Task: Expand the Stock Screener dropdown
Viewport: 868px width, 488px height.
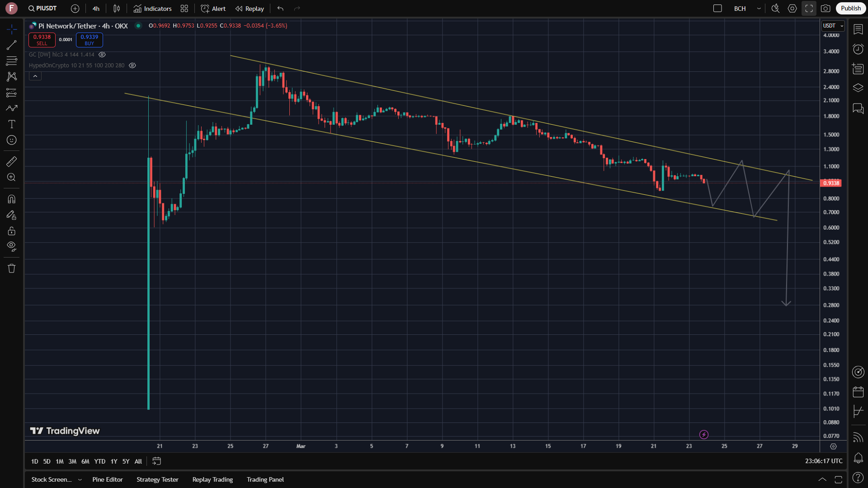Action: (80, 480)
